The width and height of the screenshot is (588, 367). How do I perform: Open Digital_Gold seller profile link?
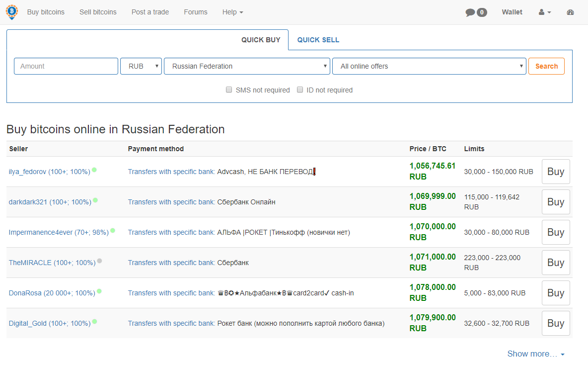coord(50,323)
